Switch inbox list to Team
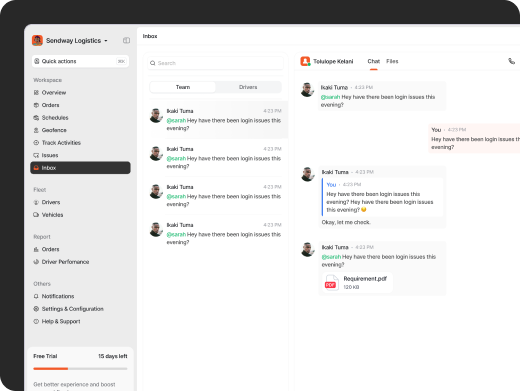Screen dimensions: 520x391 coord(183,87)
